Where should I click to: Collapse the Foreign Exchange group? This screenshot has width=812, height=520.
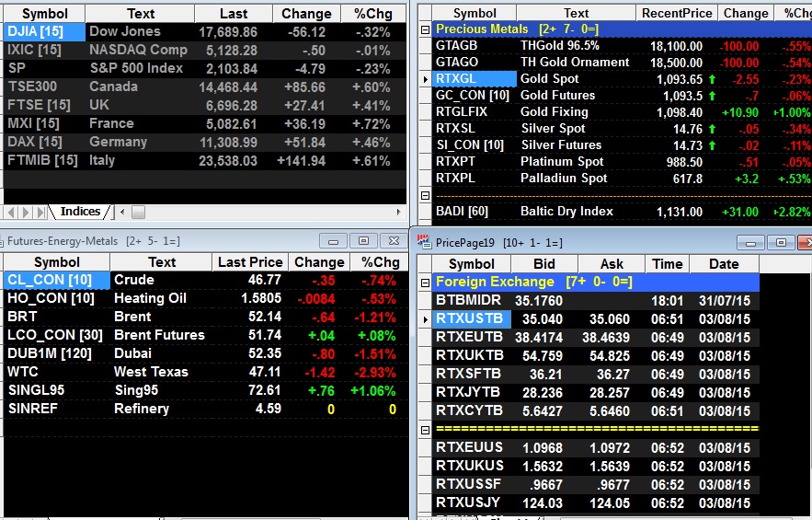pos(425,283)
